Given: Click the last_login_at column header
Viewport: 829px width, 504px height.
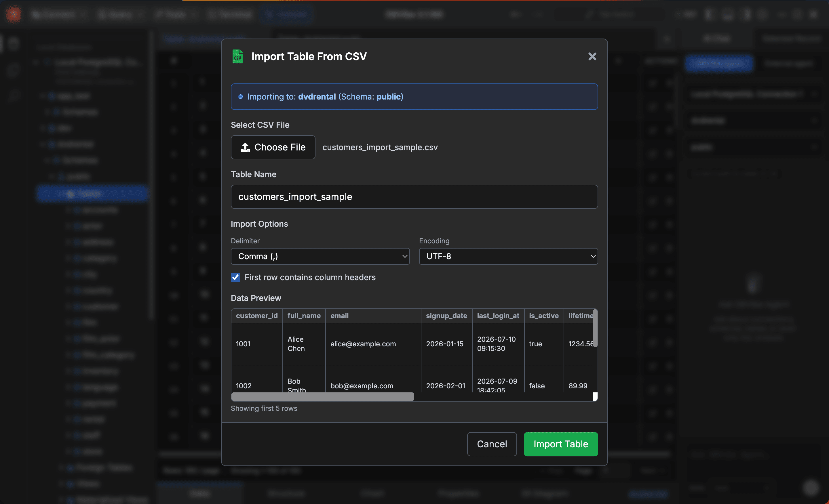Looking at the screenshot, I should (498, 316).
